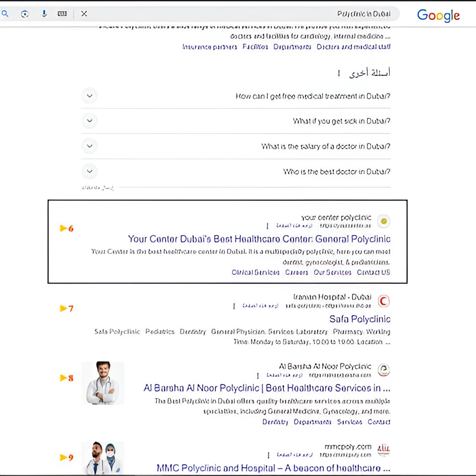This screenshot has height=476, width=476.
Task: Click the Iranian Hospital Dubai favicon
Action: [384, 301]
